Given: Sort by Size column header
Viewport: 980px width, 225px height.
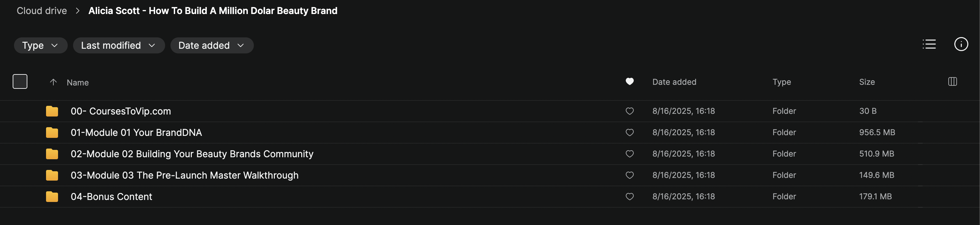Looking at the screenshot, I should click(x=867, y=82).
